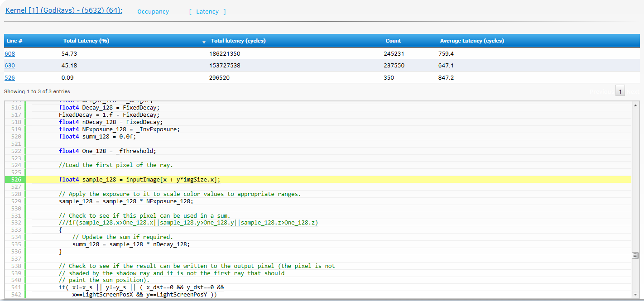Click the summ_128 = sample_128 * nDecay_128 line

[131, 244]
